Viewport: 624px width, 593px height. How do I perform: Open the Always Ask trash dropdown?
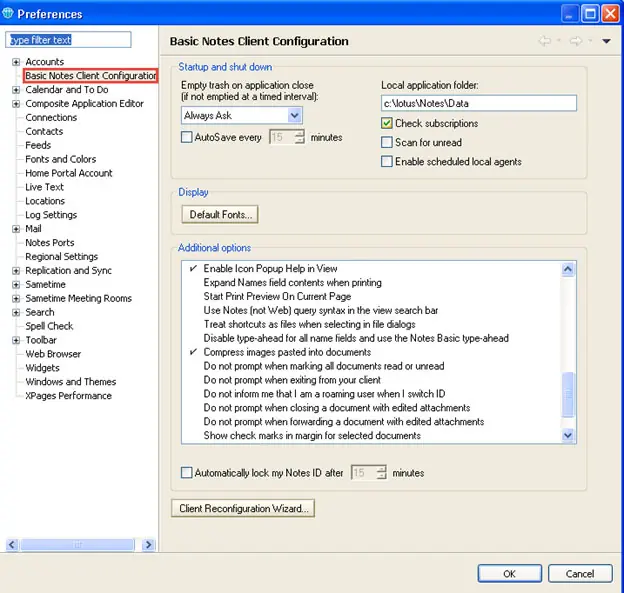tap(294, 115)
